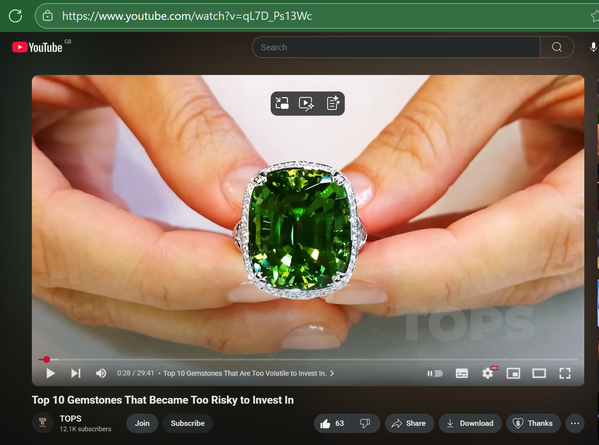Click the Share button
Image resolution: width=599 pixels, height=445 pixels.
coord(409,423)
